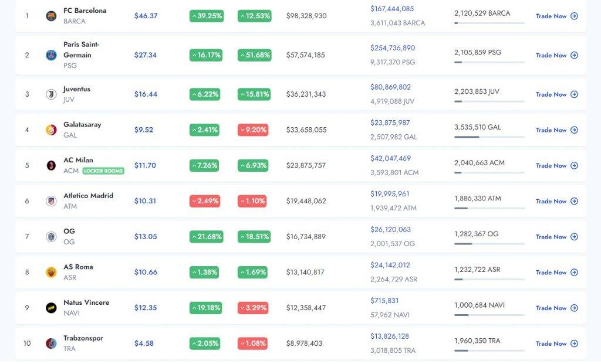Screen dimensions: 601x364
Task: Open the FC Barcelona token name
Action: 85,11
